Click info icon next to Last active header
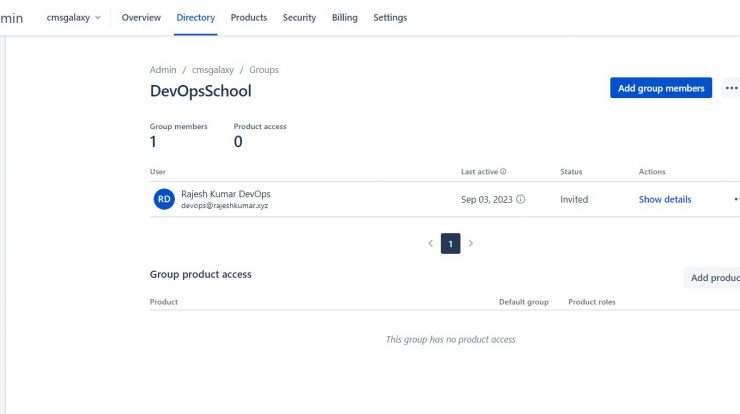The height and width of the screenshot is (414, 740). [x=503, y=171]
